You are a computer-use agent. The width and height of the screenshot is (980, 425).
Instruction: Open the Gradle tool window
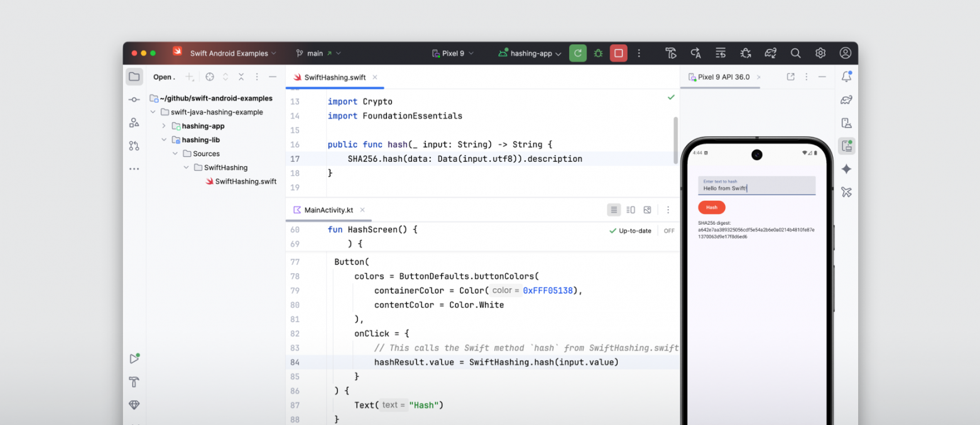(x=846, y=100)
